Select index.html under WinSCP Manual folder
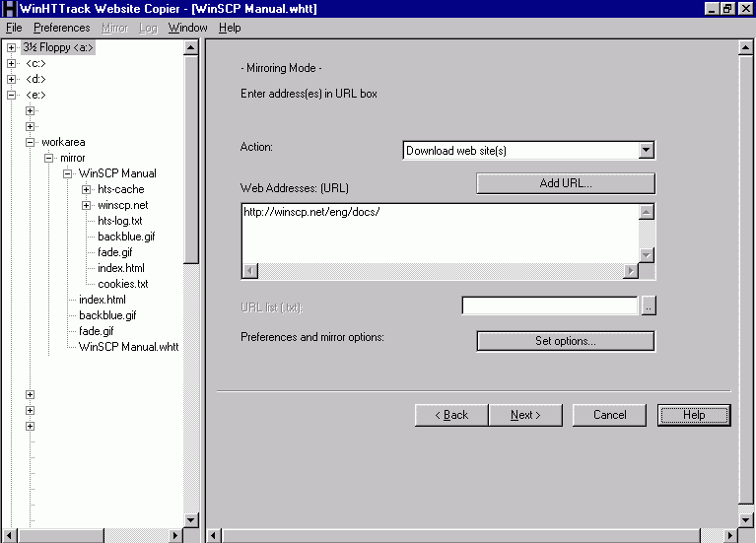This screenshot has height=543, width=756. pos(121,268)
